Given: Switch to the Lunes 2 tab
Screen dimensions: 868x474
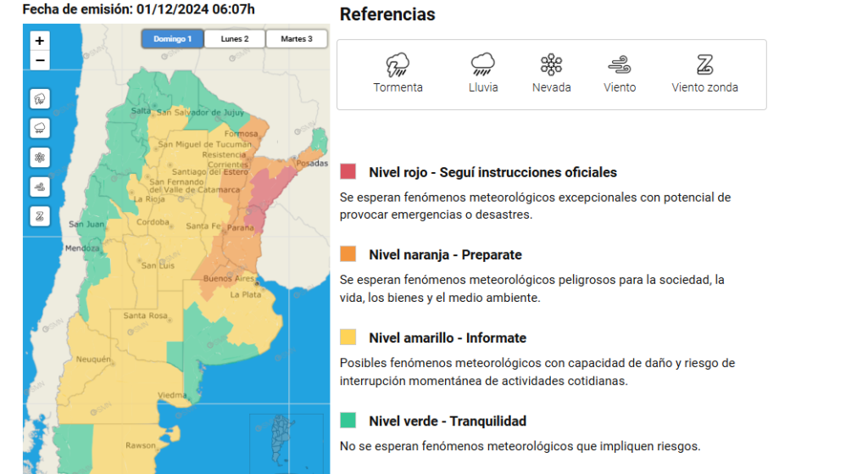Looking at the screenshot, I should pos(235,39).
